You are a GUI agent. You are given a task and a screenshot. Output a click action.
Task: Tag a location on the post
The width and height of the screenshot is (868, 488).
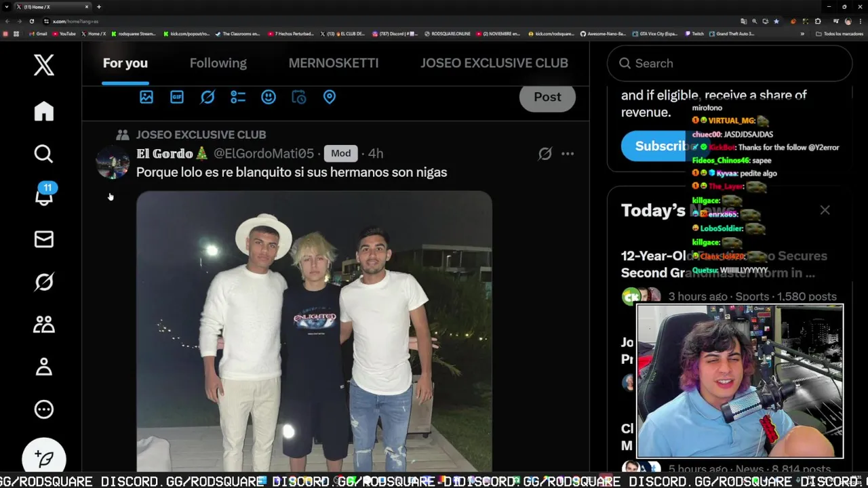(x=330, y=97)
